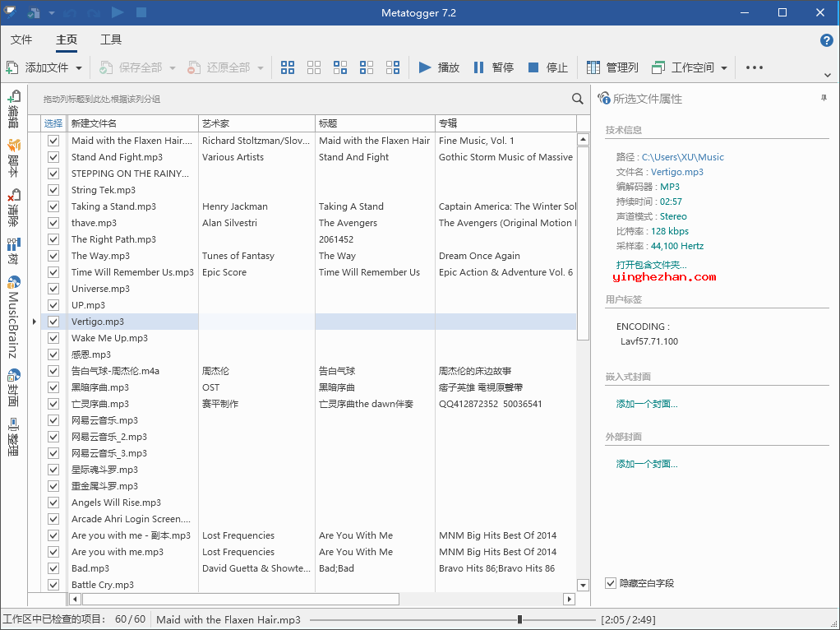Open the MusicBrainz sidebar panel

(14, 317)
